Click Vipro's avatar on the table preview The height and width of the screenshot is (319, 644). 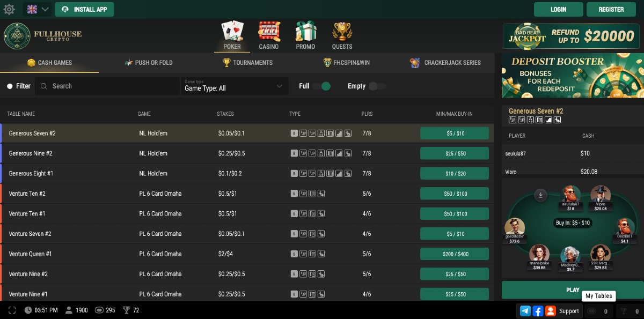pyautogui.click(x=600, y=194)
